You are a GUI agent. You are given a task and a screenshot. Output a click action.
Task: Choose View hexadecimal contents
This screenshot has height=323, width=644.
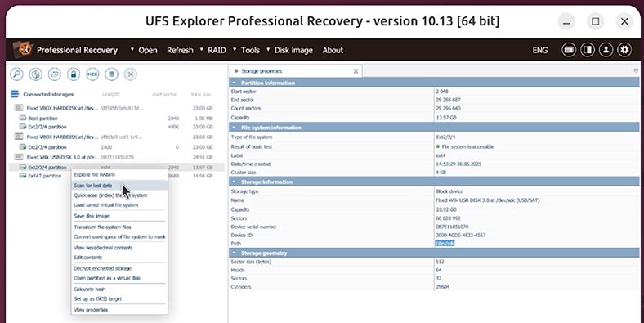(119, 248)
